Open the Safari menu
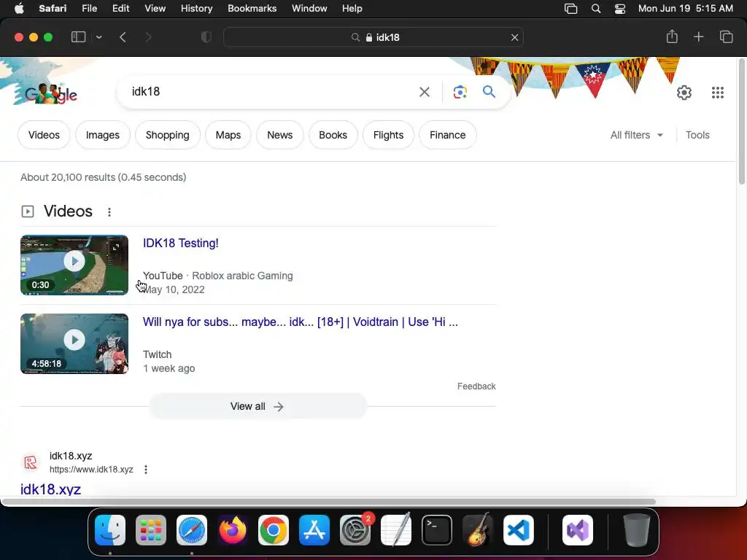 click(x=53, y=9)
